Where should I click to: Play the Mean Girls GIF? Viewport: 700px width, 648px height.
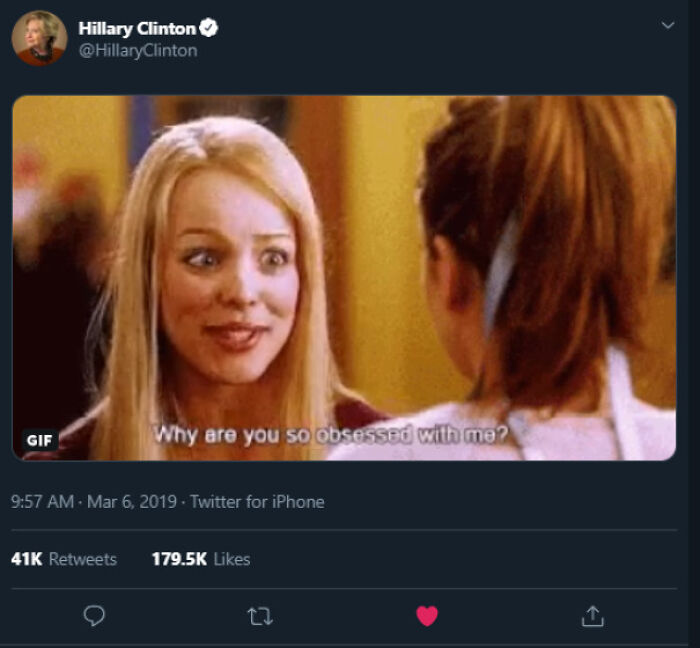coord(344,278)
